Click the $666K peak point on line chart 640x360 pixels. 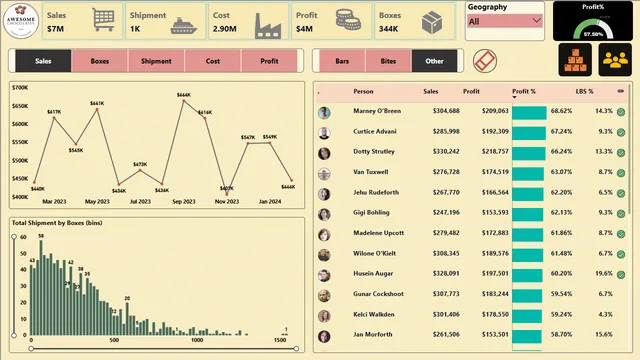(184, 100)
